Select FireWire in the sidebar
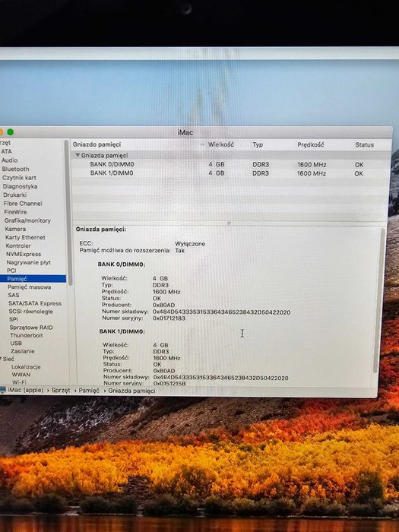 [x=15, y=212]
